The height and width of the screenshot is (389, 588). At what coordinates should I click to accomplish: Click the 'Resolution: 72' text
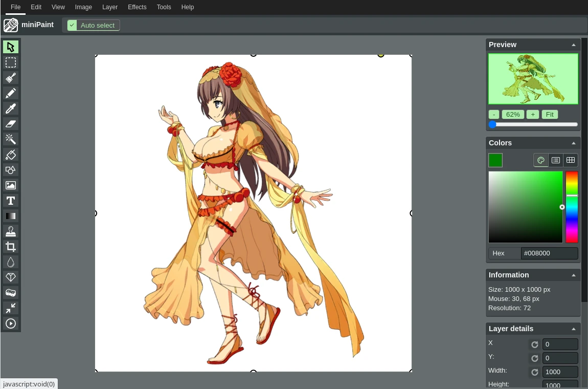point(509,308)
